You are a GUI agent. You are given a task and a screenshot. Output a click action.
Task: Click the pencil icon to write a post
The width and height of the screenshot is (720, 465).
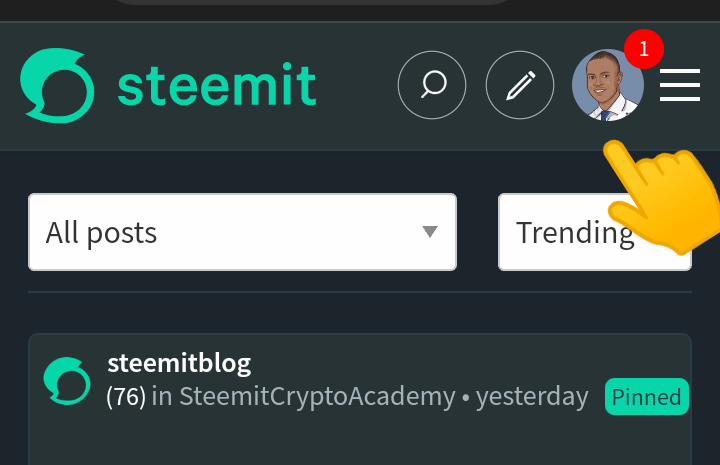(520, 85)
